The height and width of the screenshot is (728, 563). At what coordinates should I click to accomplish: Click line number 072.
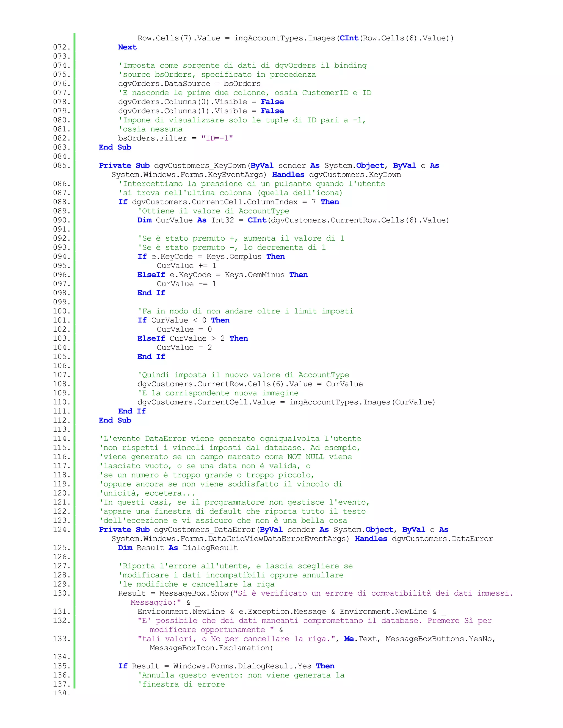coord(62,47)
